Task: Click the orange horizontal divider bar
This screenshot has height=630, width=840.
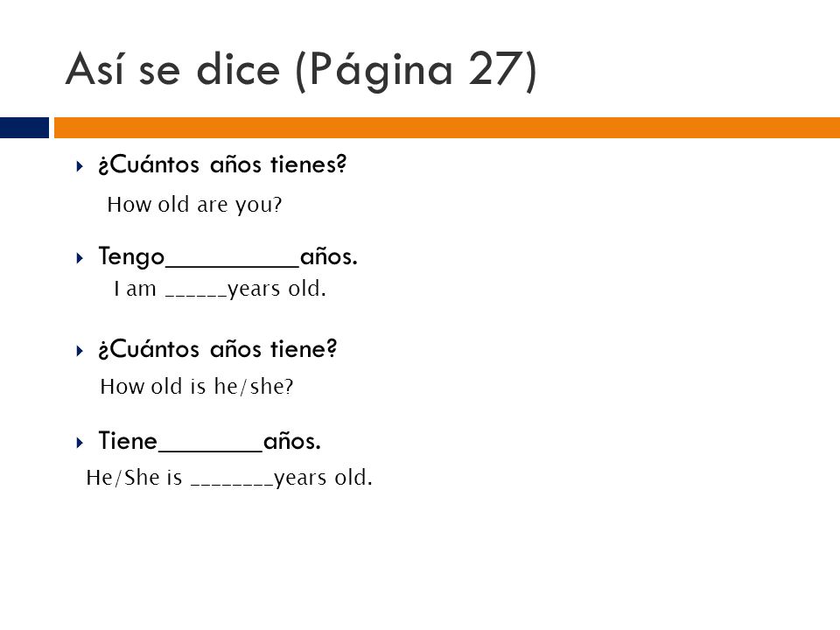Action: [x=447, y=128]
